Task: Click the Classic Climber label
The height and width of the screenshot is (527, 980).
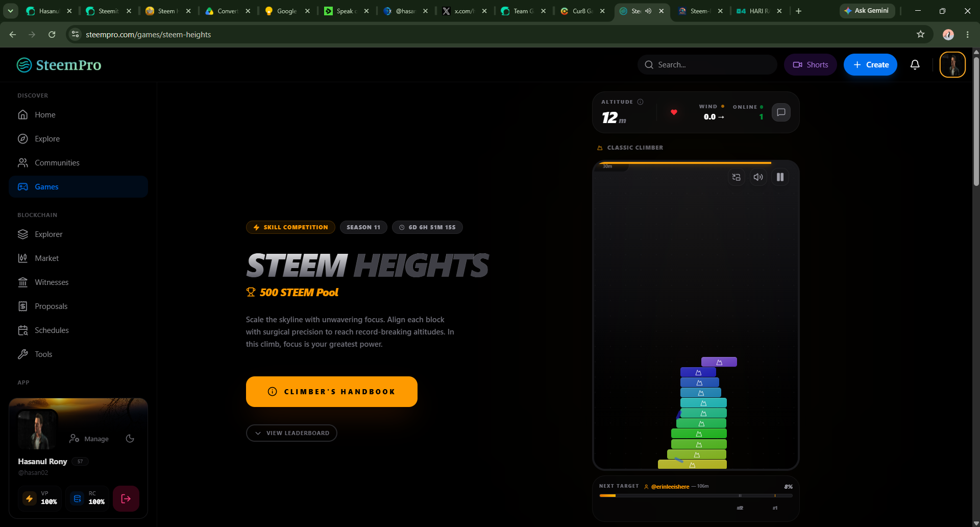Action: pos(635,148)
